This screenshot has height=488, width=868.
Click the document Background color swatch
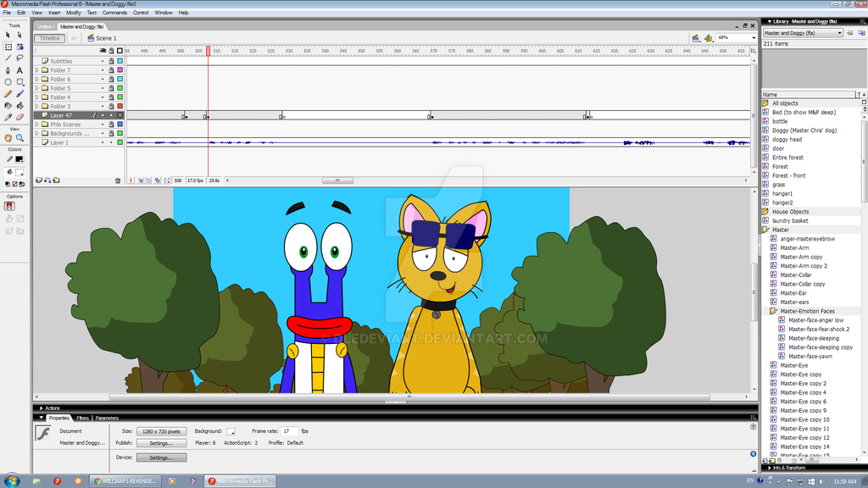231,431
